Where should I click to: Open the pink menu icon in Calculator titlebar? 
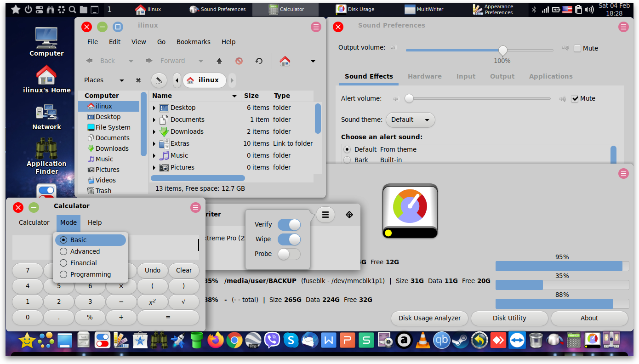click(x=195, y=208)
